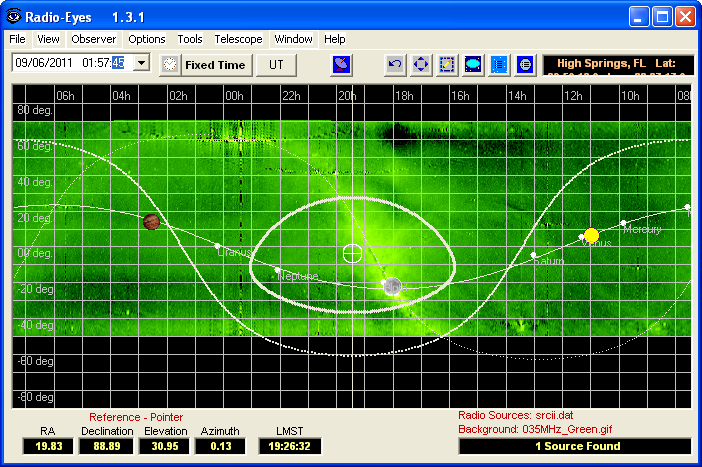
Task: Click the globe grid projection icon
Action: point(526,65)
